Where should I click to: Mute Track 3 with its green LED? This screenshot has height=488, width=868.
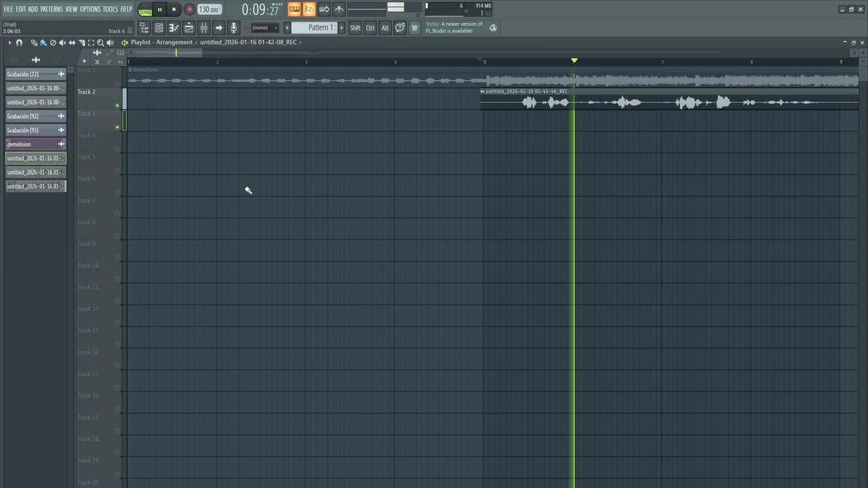click(x=117, y=127)
